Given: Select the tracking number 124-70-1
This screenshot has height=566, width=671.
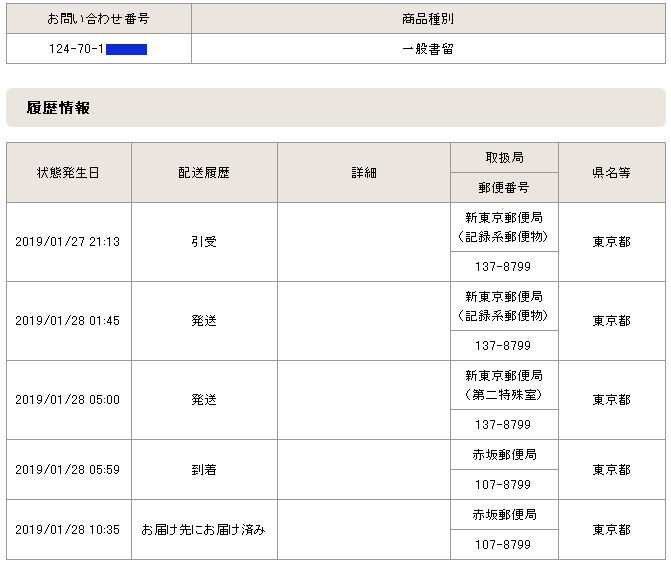Looking at the screenshot, I should 76,49.
